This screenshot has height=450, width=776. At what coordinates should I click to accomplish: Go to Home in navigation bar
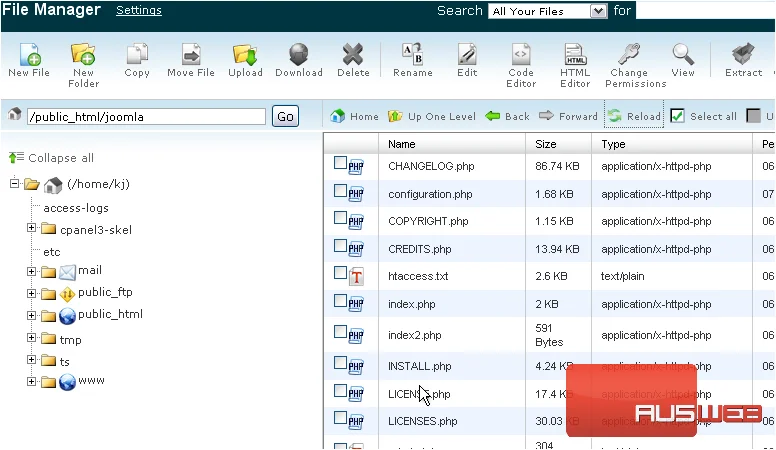(x=354, y=116)
